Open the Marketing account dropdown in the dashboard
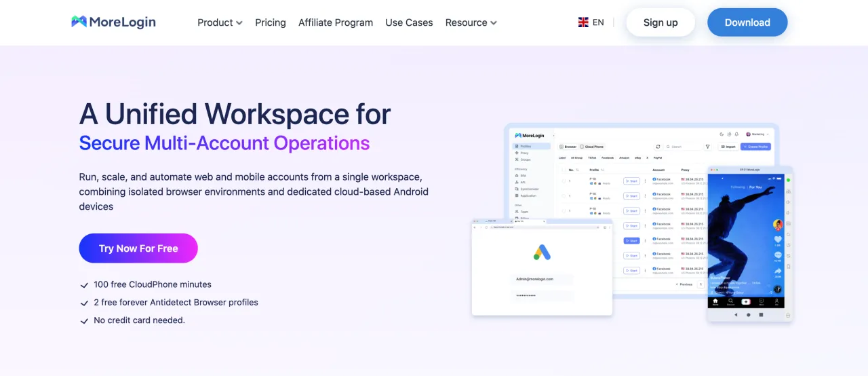Screen dimensions: 868x376 coord(757,134)
